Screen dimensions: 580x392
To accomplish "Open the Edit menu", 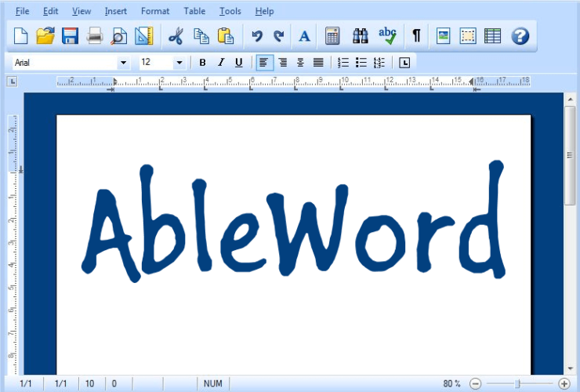I will pos(50,11).
